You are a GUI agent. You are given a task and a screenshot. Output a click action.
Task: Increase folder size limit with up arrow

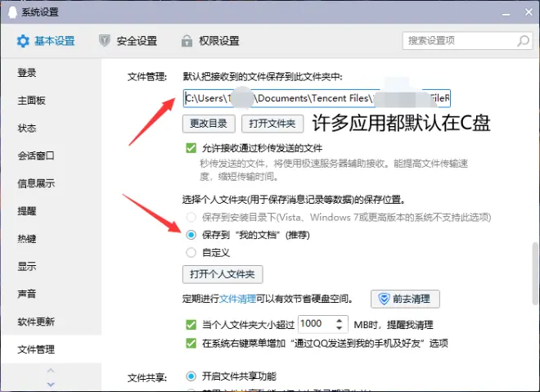340,320
